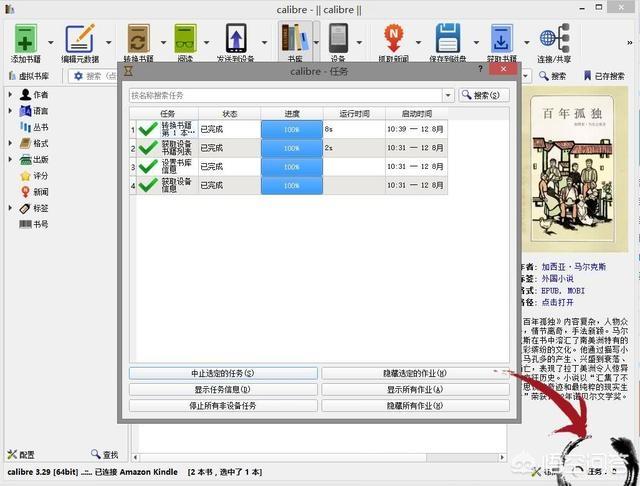Click the Send to device icon
This screenshot has height=486, width=640.
[x=236, y=38]
